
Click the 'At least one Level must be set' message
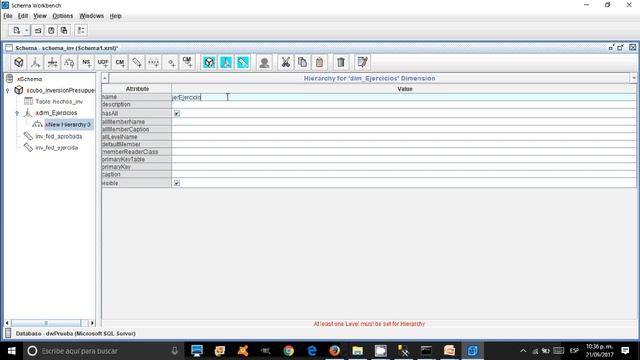click(x=369, y=324)
